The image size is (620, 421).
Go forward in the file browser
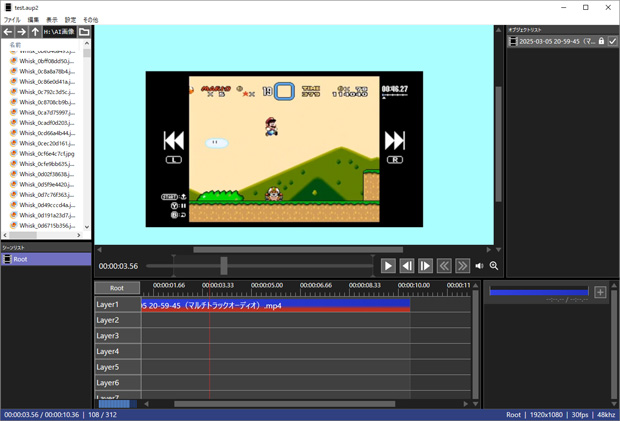[x=21, y=32]
